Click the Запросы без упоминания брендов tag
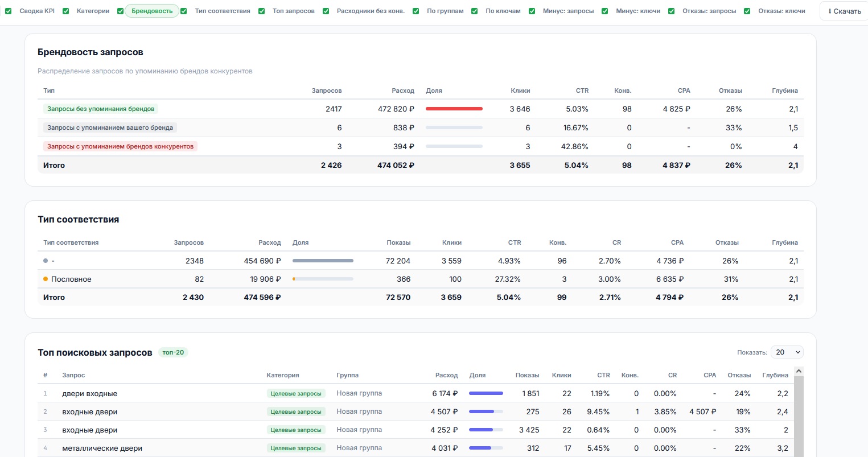This screenshot has height=457, width=868. pyautogui.click(x=101, y=109)
